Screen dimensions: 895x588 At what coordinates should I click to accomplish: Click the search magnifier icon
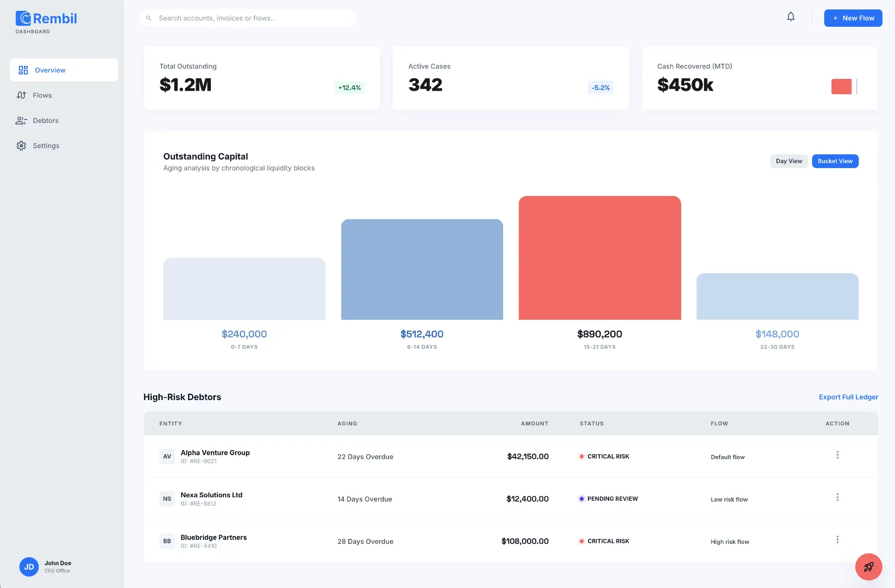(148, 18)
